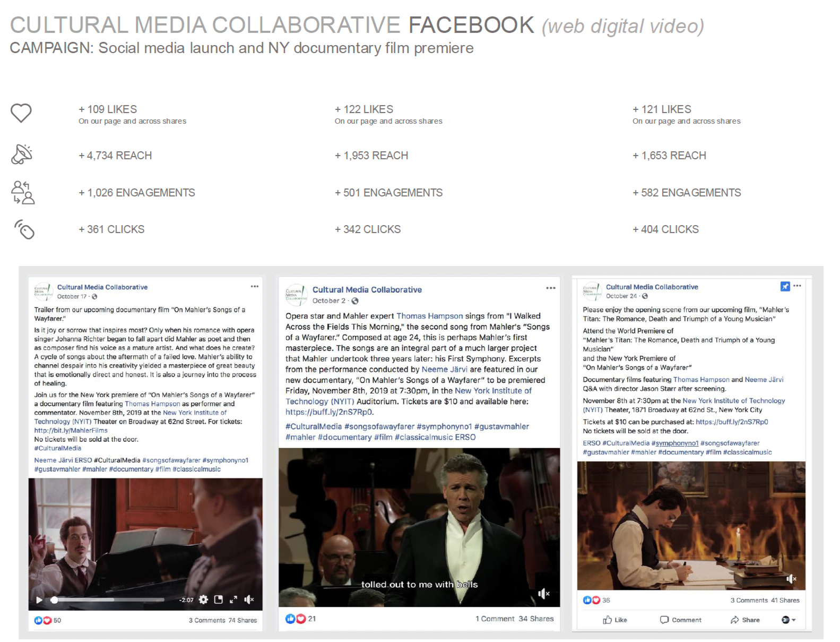Screen dimensions: 840x642
Task: Open options menu on October 17 post
Action: (x=255, y=286)
